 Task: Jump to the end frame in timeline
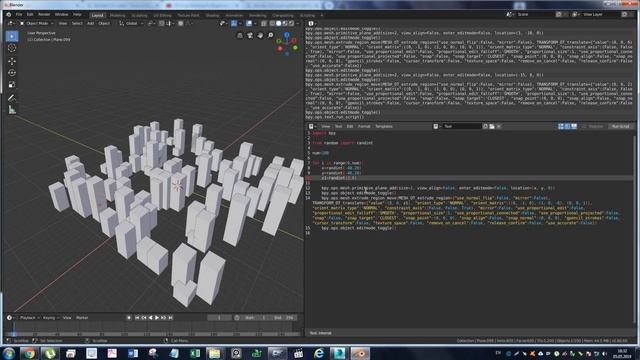[171, 318]
